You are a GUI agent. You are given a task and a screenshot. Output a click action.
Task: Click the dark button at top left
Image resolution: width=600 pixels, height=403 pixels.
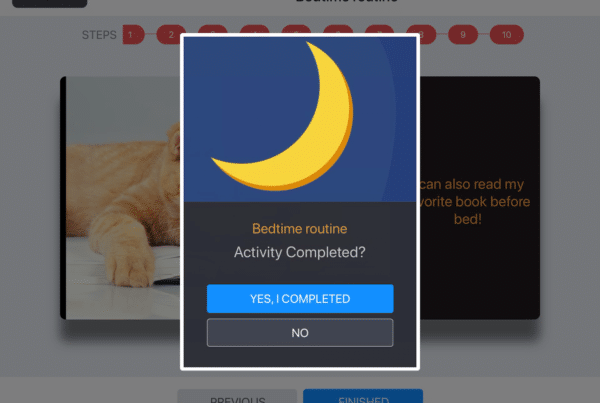(50, 3)
